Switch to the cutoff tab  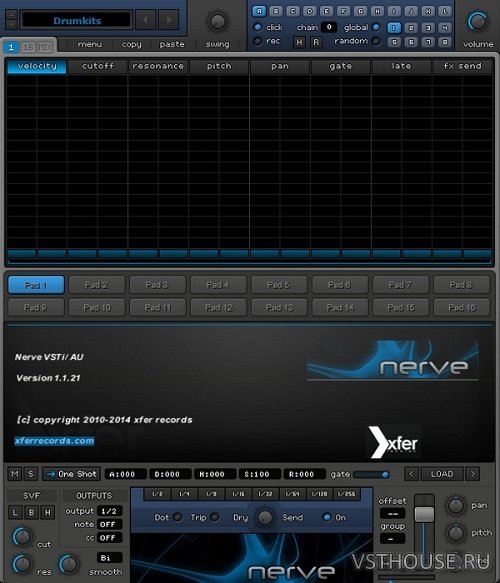pyautogui.click(x=97, y=66)
